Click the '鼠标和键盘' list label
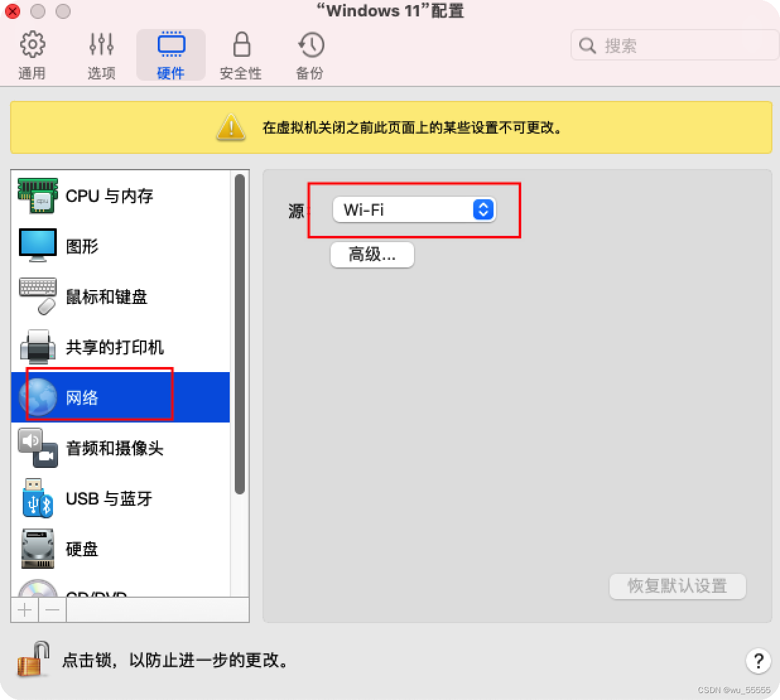The height and width of the screenshot is (700, 780). [x=107, y=296]
